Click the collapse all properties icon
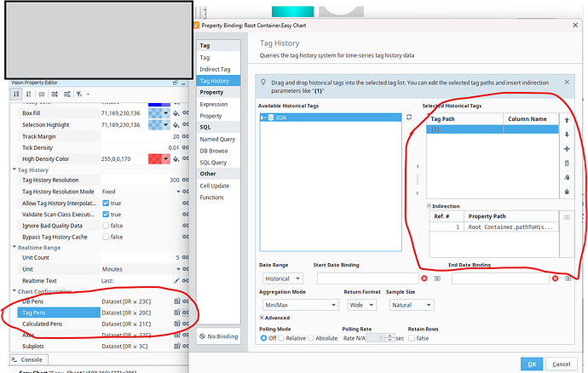The height and width of the screenshot is (373, 588). (67, 94)
